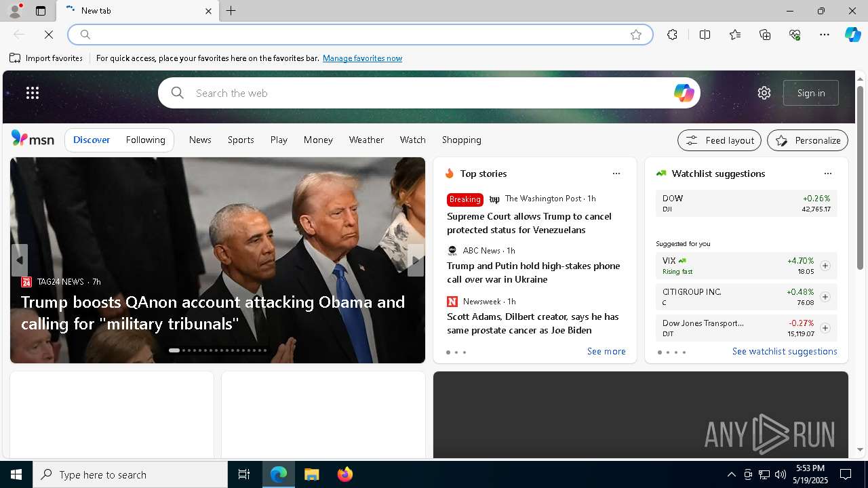This screenshot has width=868, height=488.
Task: Click the Personalize button
Action: 808,140
